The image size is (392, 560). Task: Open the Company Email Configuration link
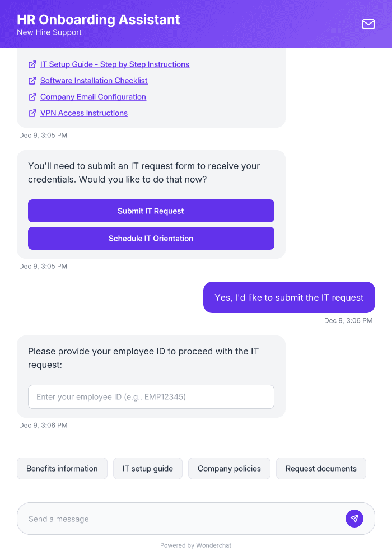(92, 96)
